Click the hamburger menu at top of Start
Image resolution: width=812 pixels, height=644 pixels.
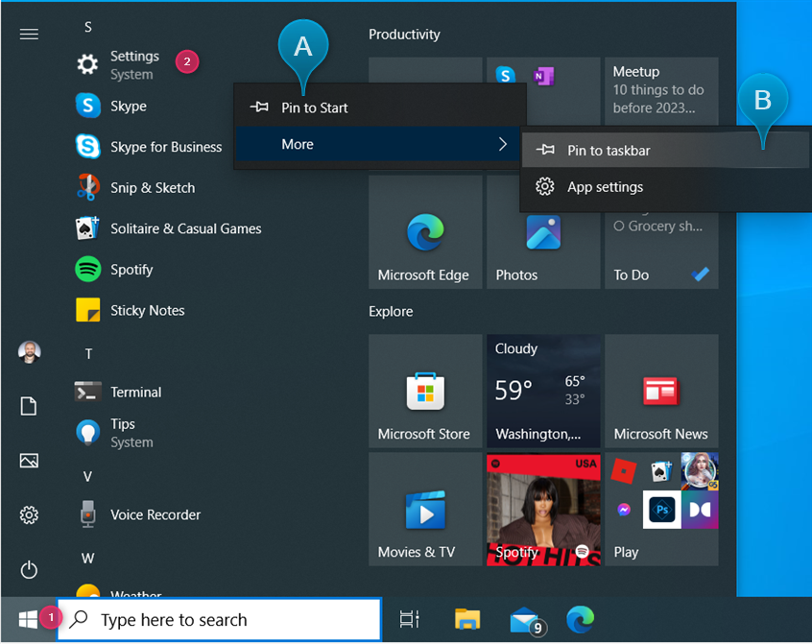point(29,35)
